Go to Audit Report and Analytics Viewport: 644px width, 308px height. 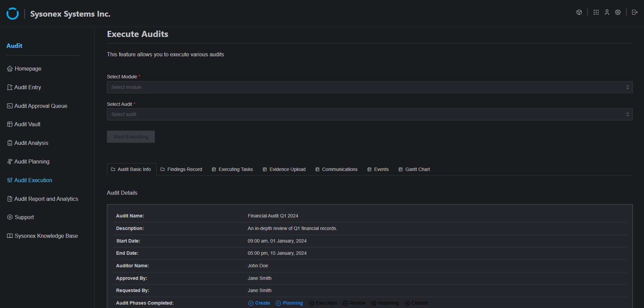46,199
